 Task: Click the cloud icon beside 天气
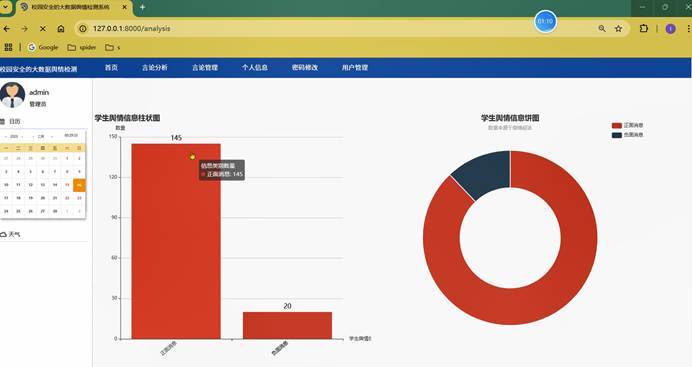(3, 234)
